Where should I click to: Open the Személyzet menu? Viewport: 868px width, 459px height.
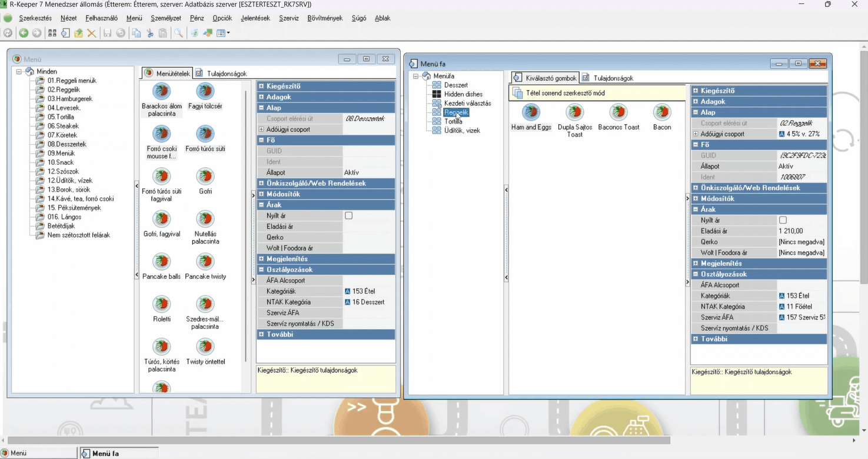coord(166,18)
